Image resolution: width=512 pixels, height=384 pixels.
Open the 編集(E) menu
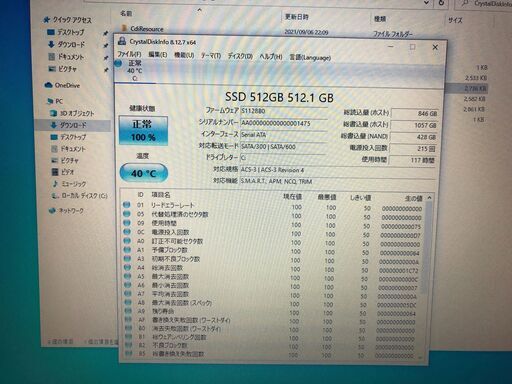tap(157, 55)
